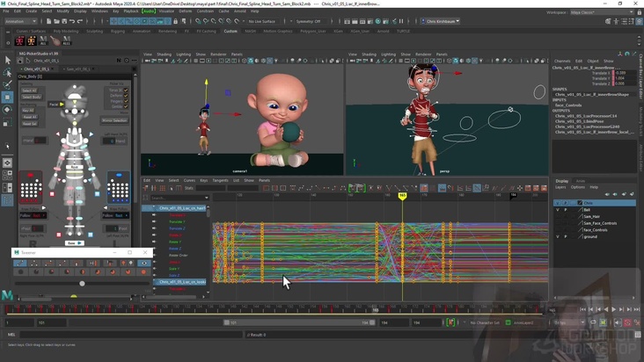The width and height of the screenshot is (644, 362).
Task: Toggle the Torso IK checkbox in picker
Action: click(x=126, y=90)
